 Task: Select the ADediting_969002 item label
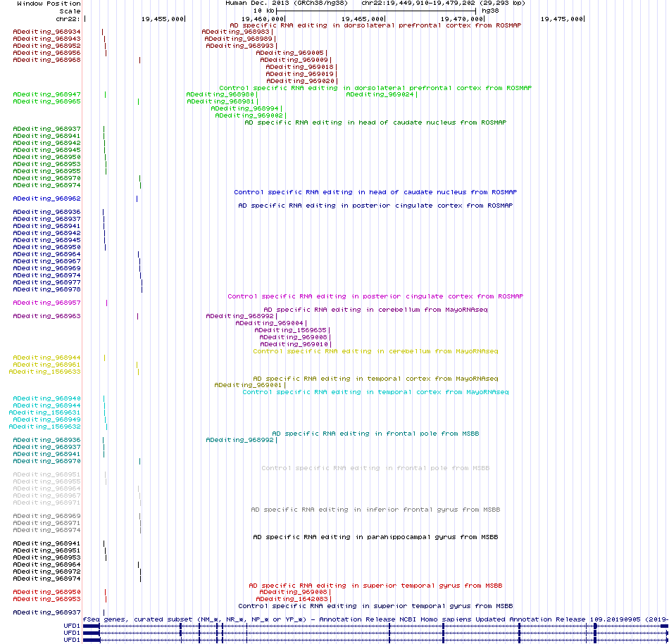(249, 115)
